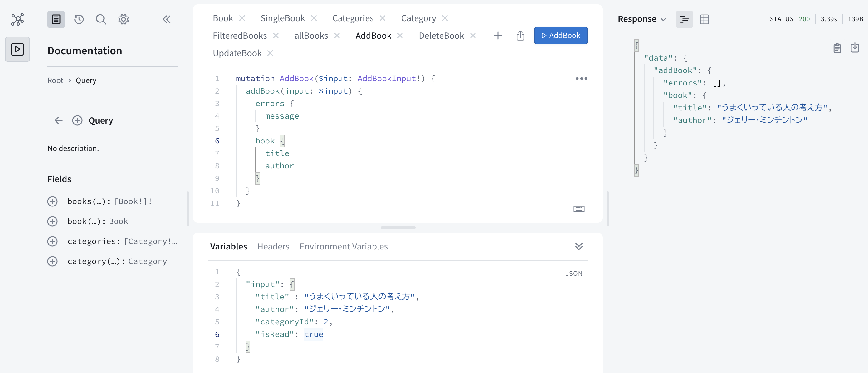Run the AddBook mutation
This screenshot has height=373, width=868.
click(x=561, y=35)
